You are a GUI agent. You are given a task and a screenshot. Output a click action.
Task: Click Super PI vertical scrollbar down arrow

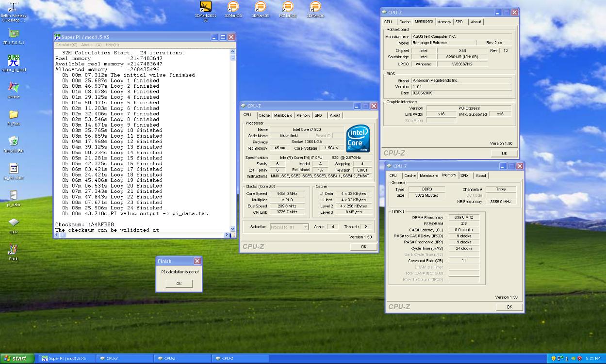(x=233, y=229)
